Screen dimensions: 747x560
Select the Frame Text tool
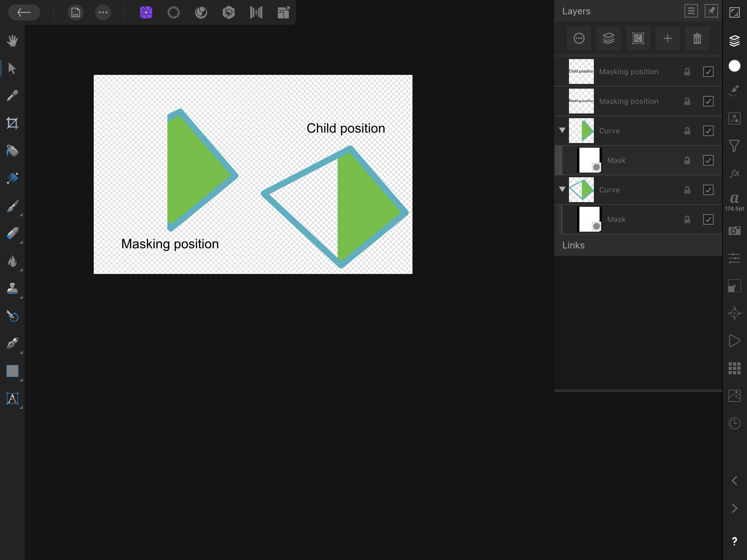(x=12, y=399)
